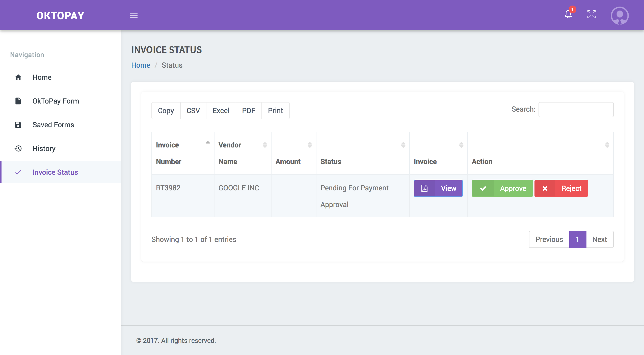Collapse sidebar with the hamburger menu icon
This screenshot has width=644, height=355.
(x=134, y=15)
